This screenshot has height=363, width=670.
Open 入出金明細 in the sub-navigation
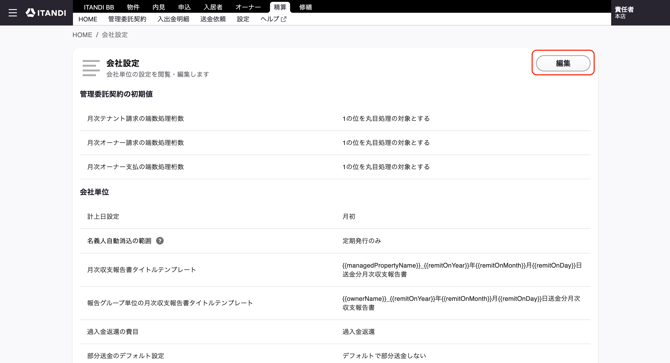(x=173, y=19)
